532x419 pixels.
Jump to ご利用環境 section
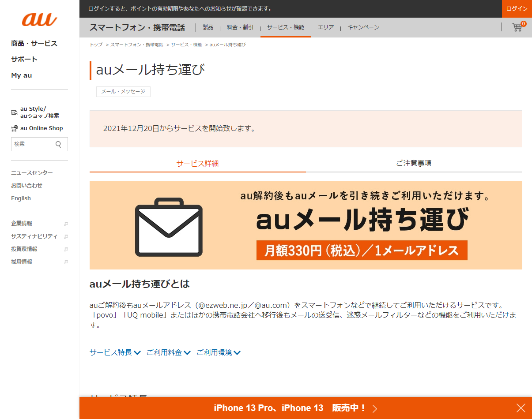[x=219, y=352]
